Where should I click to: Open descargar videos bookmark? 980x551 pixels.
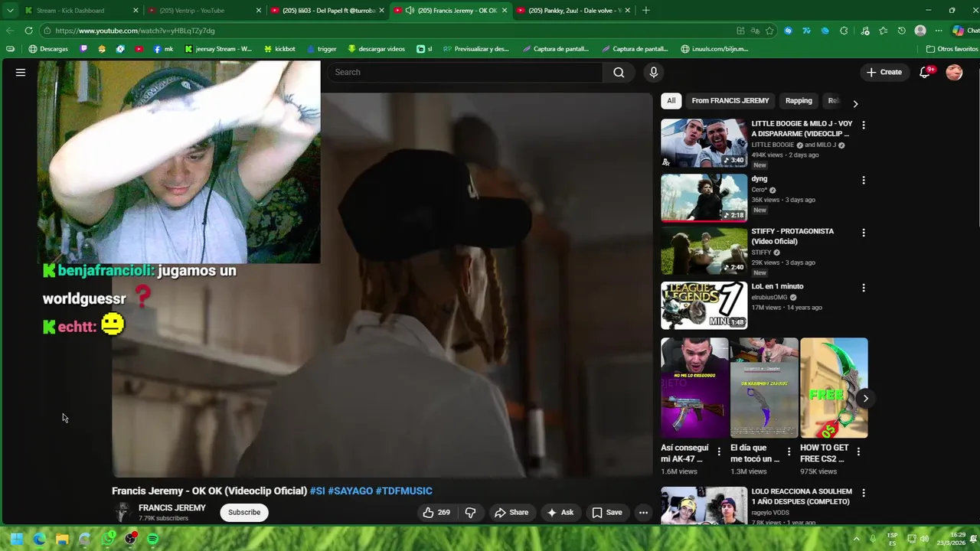coord(376,49)
